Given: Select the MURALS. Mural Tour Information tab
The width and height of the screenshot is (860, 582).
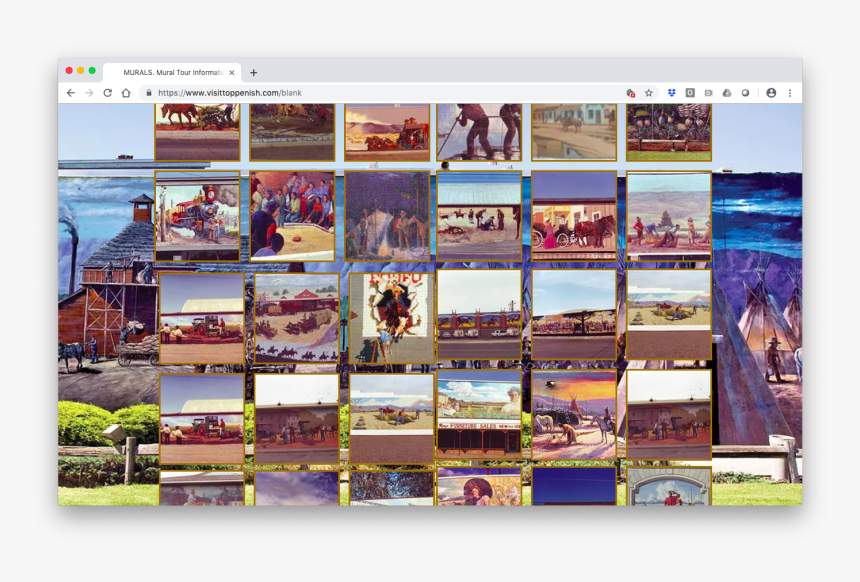Looking at the screenshot, I should point(170,72).
